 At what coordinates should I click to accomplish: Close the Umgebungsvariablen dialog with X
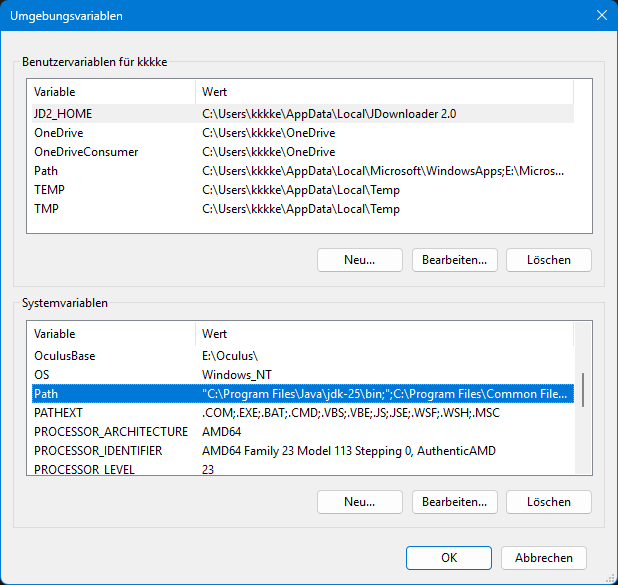tap(600, 15)
